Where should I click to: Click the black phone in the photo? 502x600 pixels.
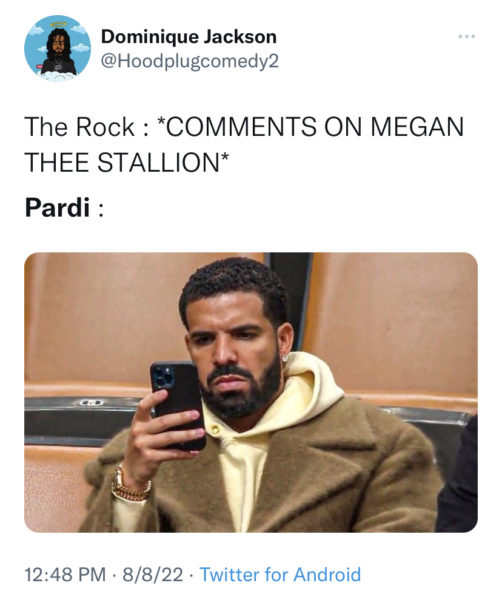[178, 405]
